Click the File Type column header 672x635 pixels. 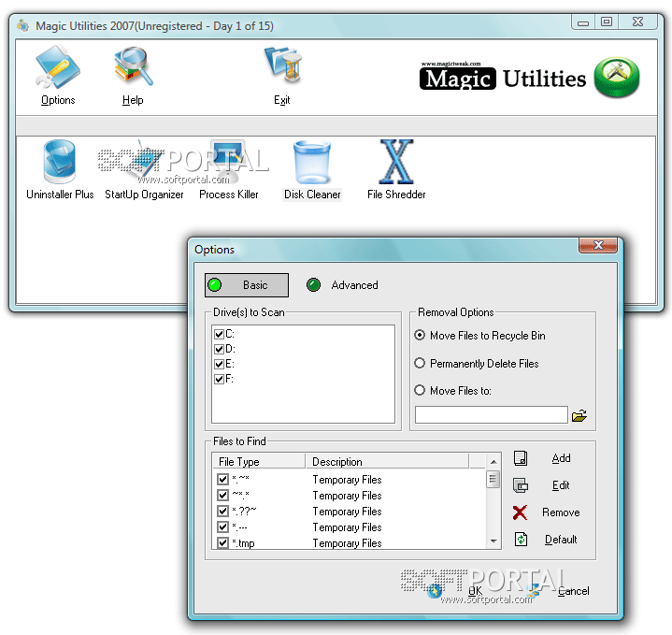[x=259, y=461]
